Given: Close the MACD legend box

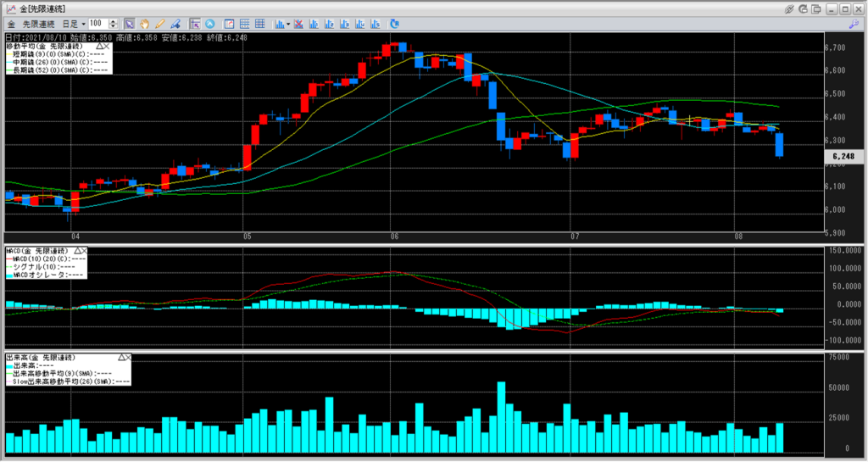Looking at the screenshot, I should point(84,251).
